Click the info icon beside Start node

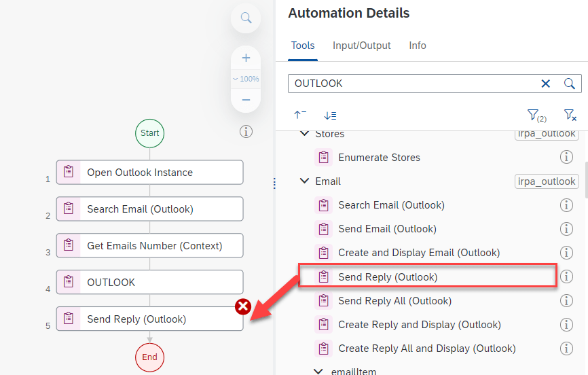(x=246, y=132)
